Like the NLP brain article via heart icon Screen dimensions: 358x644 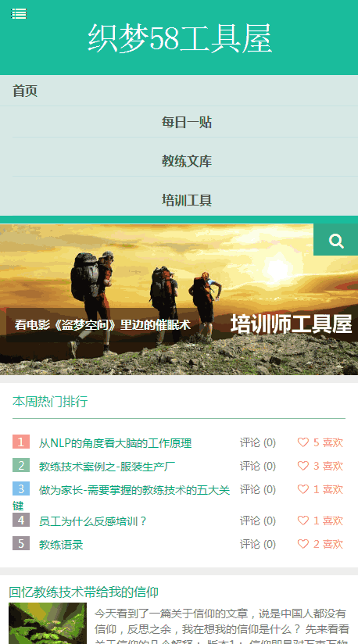coord(303,442)
